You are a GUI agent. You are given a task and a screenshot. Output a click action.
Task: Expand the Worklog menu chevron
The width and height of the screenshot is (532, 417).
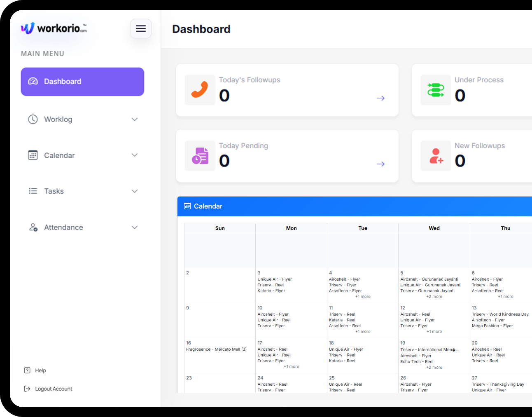point(134,119)
